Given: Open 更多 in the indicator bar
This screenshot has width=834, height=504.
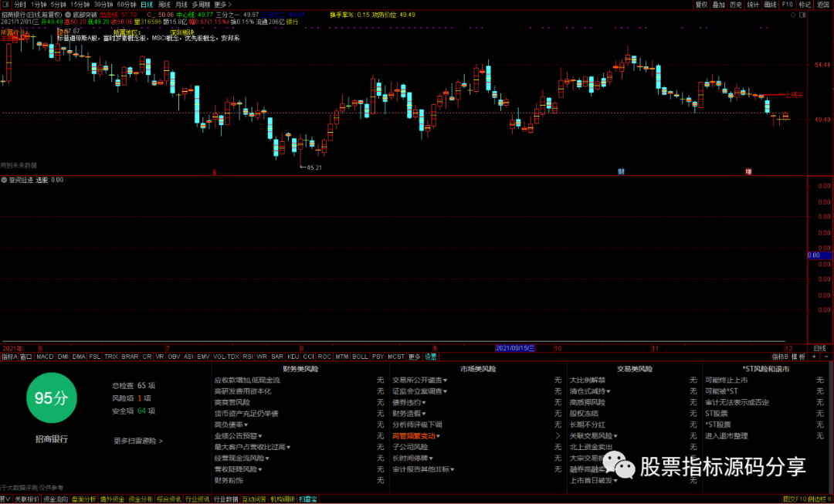Looking at the screenshot, I should 415,357.
